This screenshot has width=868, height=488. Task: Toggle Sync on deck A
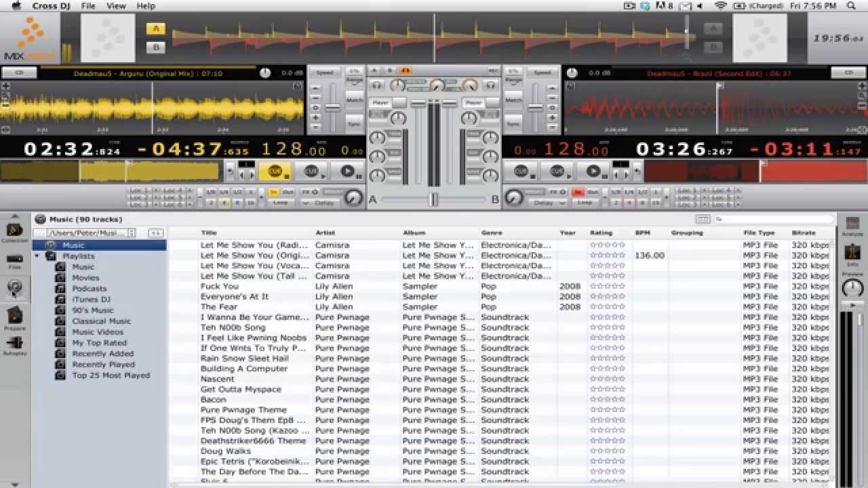tap(355, 124)
